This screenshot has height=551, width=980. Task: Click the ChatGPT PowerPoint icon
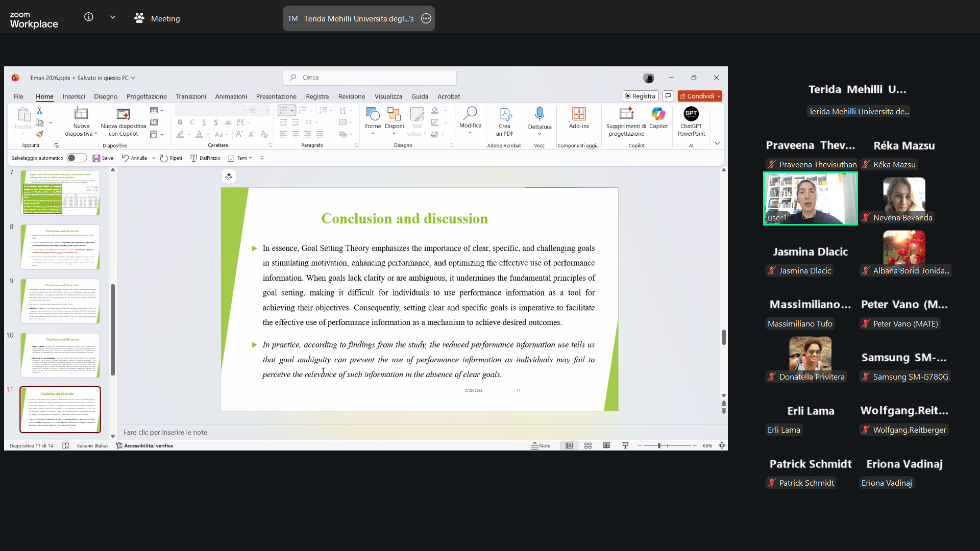691,114
